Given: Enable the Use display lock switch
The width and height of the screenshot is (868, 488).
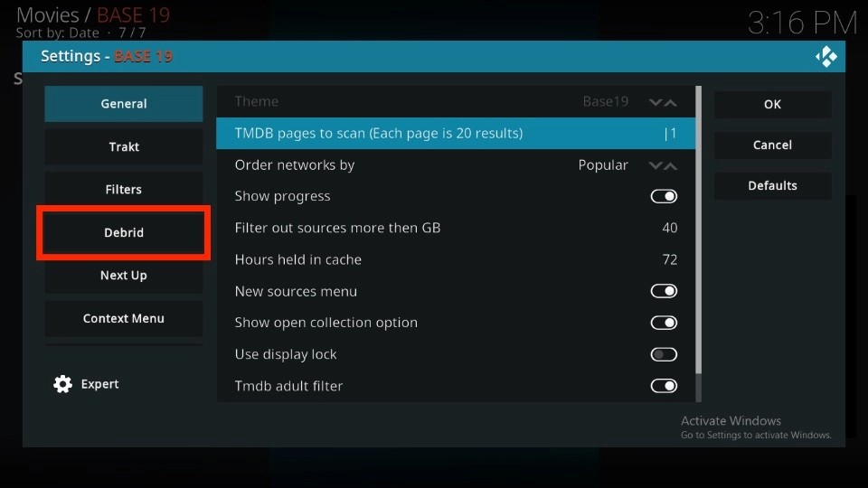Looking at the screenshot, I should 664,354.
